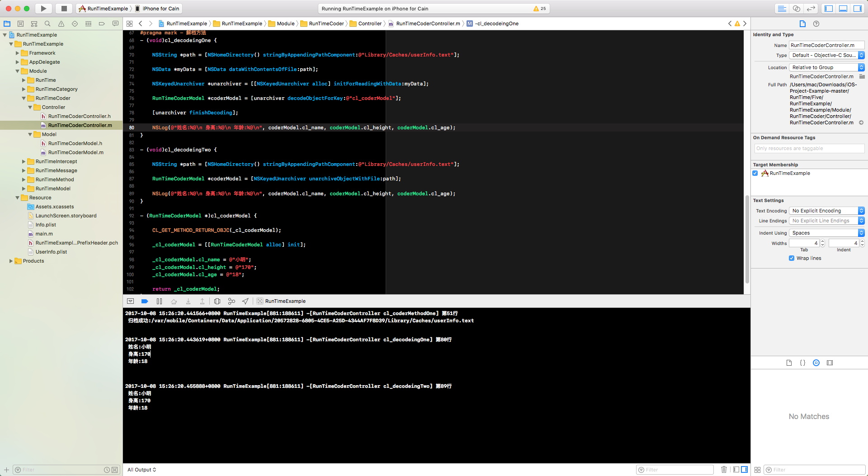
Task: Toggle RunTimeExample target membership
Action: tap(755, 173)
